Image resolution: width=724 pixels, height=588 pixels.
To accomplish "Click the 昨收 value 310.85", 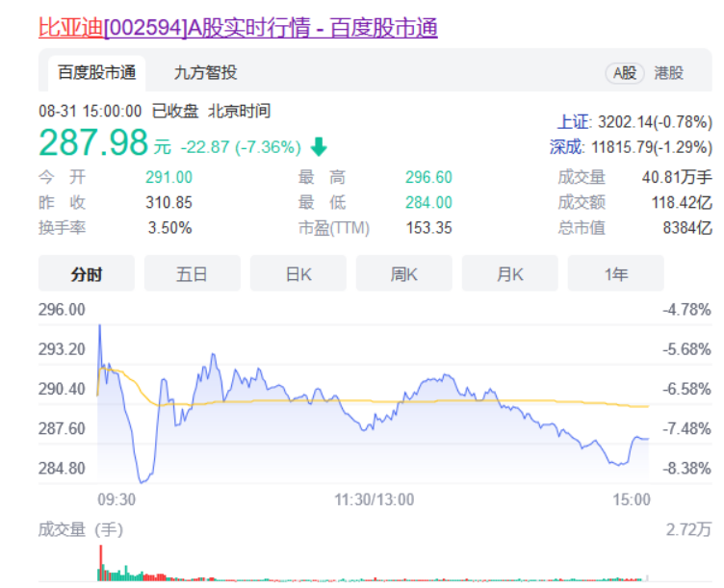I will pyautogui.click(x=169, y=203).
